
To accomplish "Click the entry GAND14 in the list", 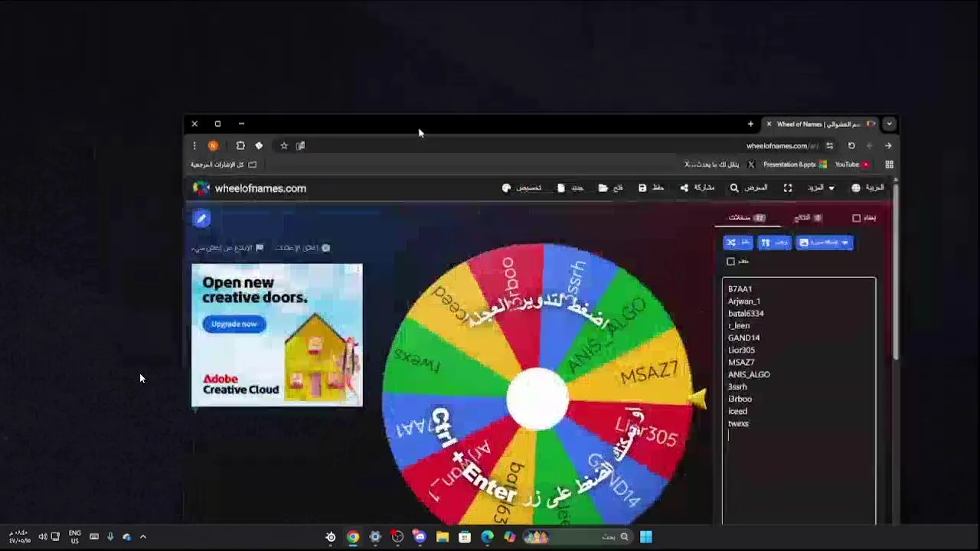I will 743,338.
